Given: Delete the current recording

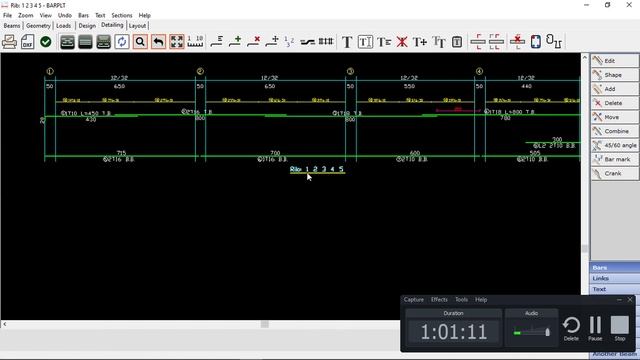Looking at the screenshot, I should click(x=571, y=329).
